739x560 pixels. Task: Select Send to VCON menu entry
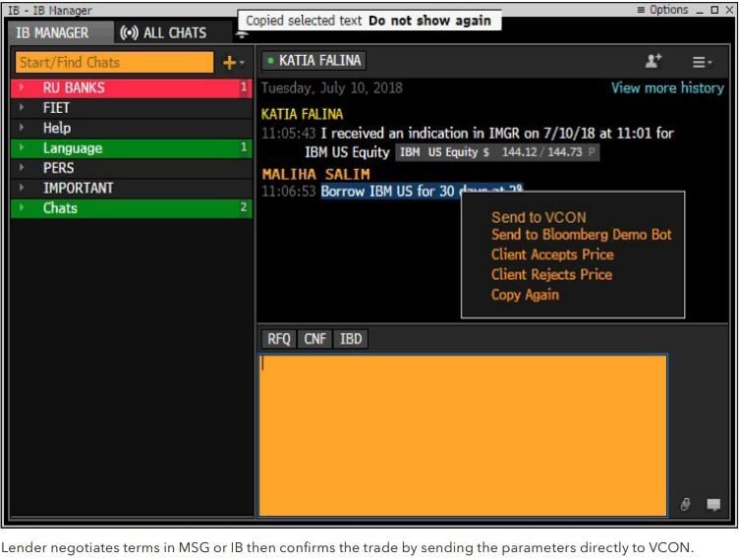click(539, 217)
